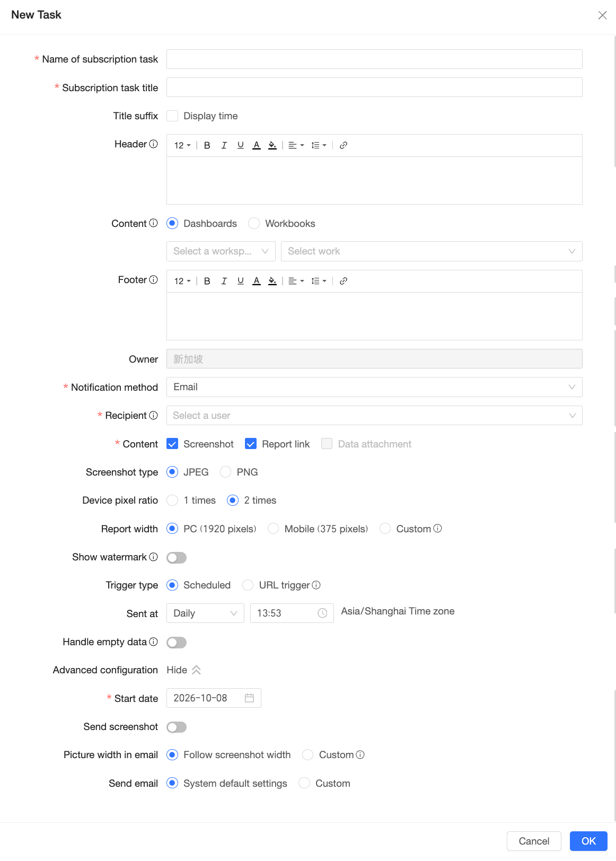Viewport: 616px width, 861px height.
Task: Click the Cancel button
Action: coord(534,841)
